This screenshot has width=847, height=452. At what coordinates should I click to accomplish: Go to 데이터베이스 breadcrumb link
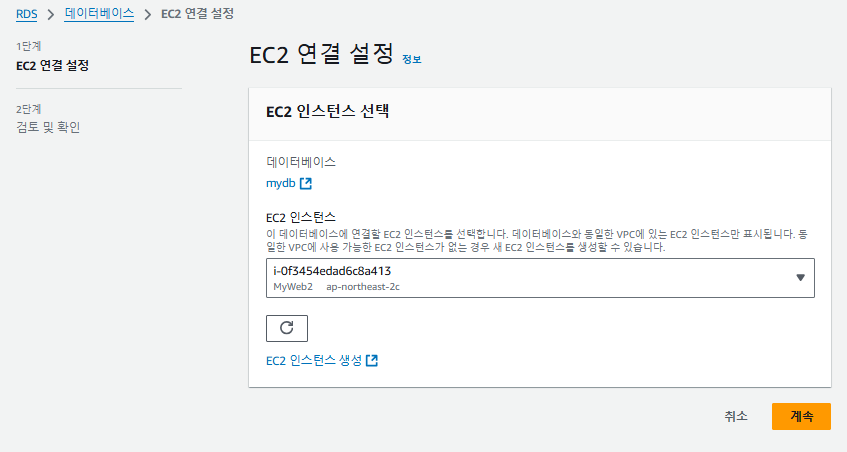click(99, 14)
